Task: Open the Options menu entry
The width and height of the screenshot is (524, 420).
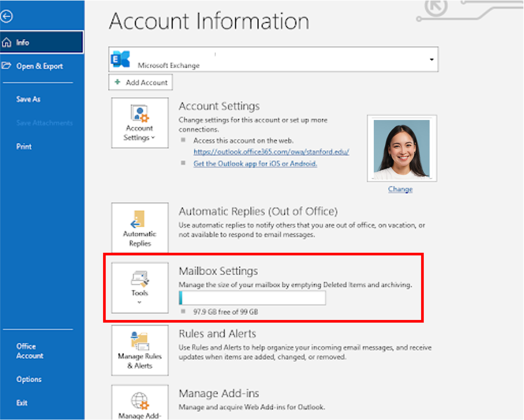Action: [29, 379]
